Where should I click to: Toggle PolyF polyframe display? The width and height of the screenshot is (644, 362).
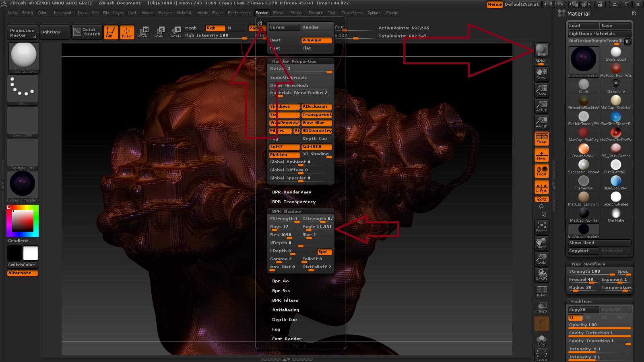[541, 291]
